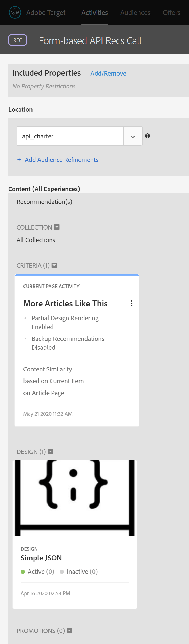This screenshot has width=189, height=644.
Task: Click the REC activity badge
Action: pyautogui.click(x=17, y=40)
